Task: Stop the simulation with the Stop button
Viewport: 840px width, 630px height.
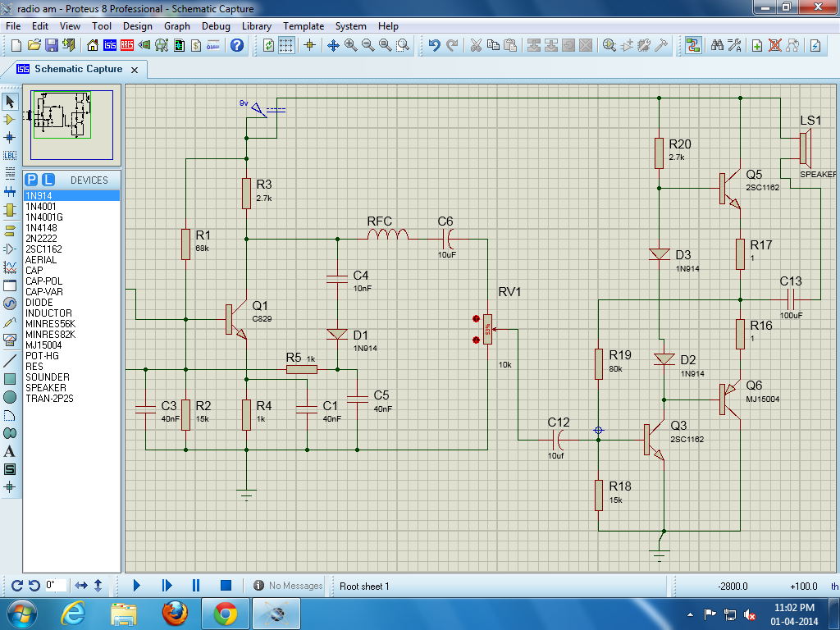Action: click(x=226, y=585)
